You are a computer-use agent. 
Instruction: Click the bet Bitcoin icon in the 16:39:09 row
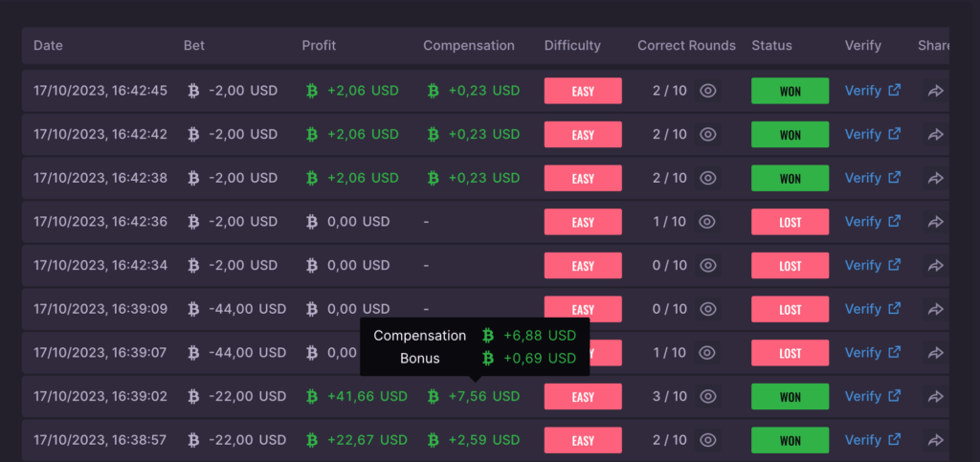pyautogui.click(x=193, y=310)
